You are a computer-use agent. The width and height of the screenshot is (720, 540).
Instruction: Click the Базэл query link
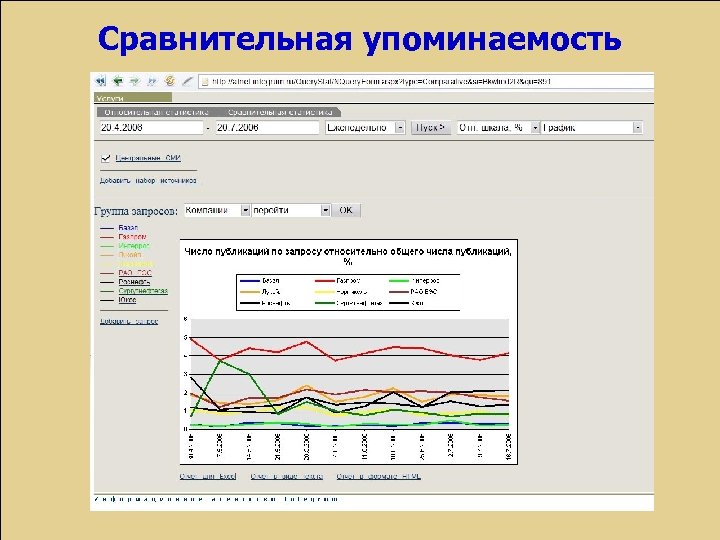[x=128, y=228]
